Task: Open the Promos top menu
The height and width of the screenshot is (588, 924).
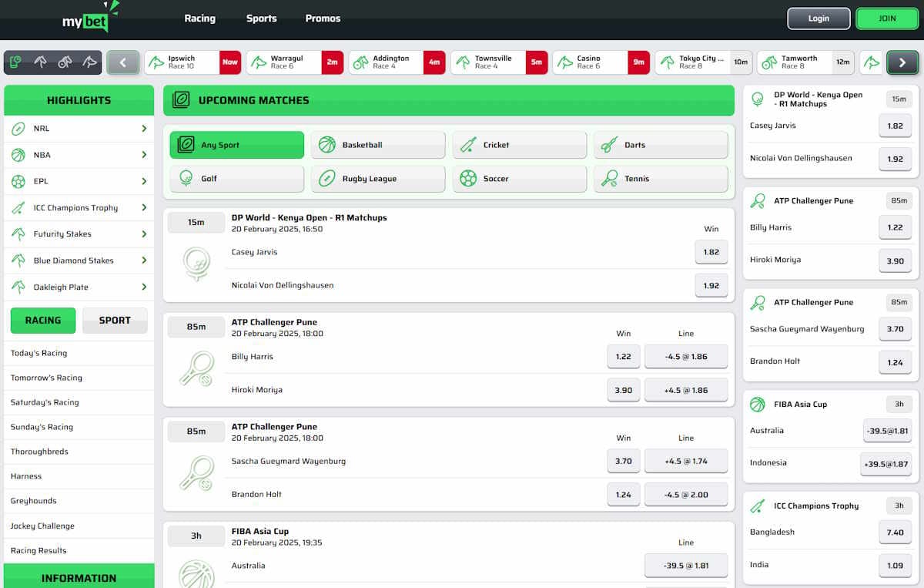Action: 323,18
